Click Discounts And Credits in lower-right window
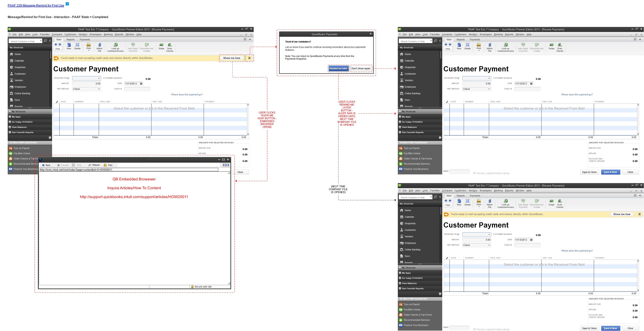644x331 pixels. click(537, 203)
